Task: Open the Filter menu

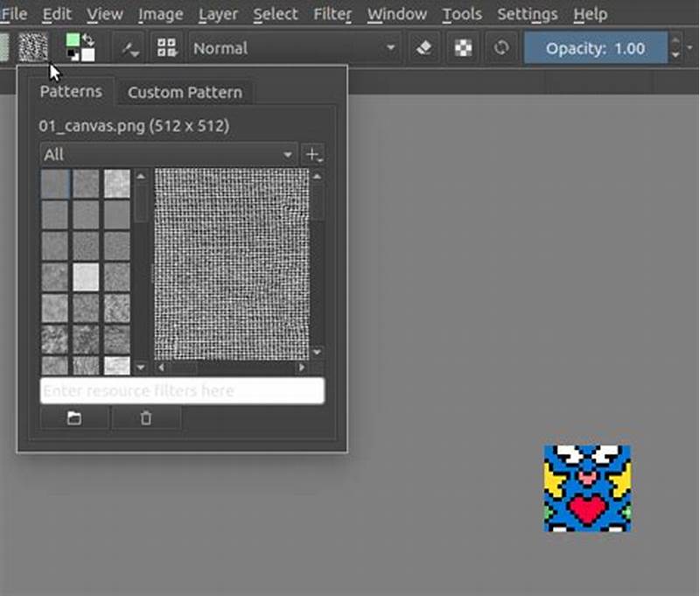Action: click(332, 14)
